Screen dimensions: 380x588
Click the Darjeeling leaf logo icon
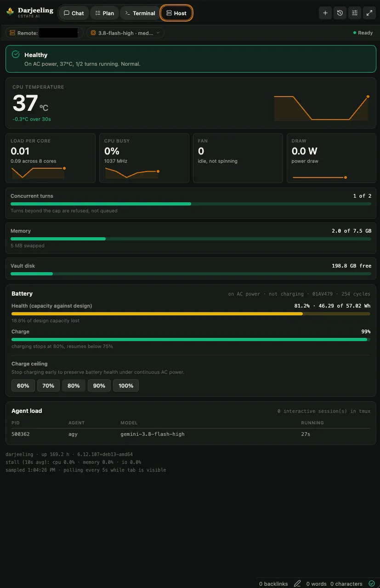tap(10, 11)
